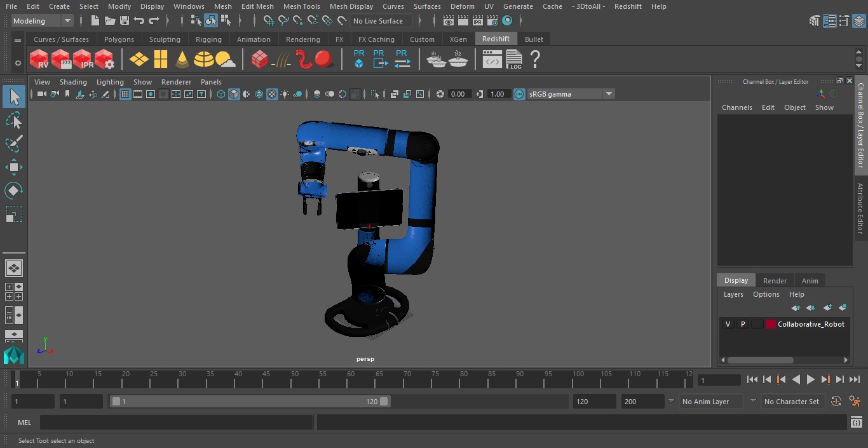Click the layer list horizontal scrollbar
This screenshot has width=868, height=448.
pyautogui.click(x=761, y=360)
